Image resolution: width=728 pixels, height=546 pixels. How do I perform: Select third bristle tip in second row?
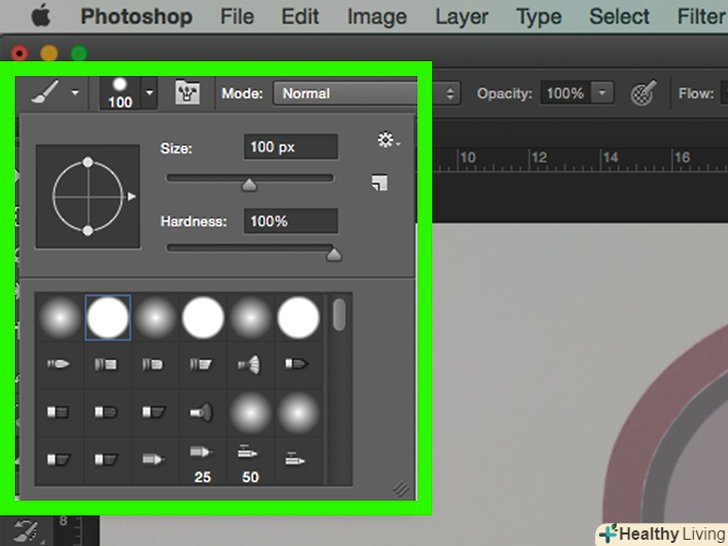pos(155,364)
